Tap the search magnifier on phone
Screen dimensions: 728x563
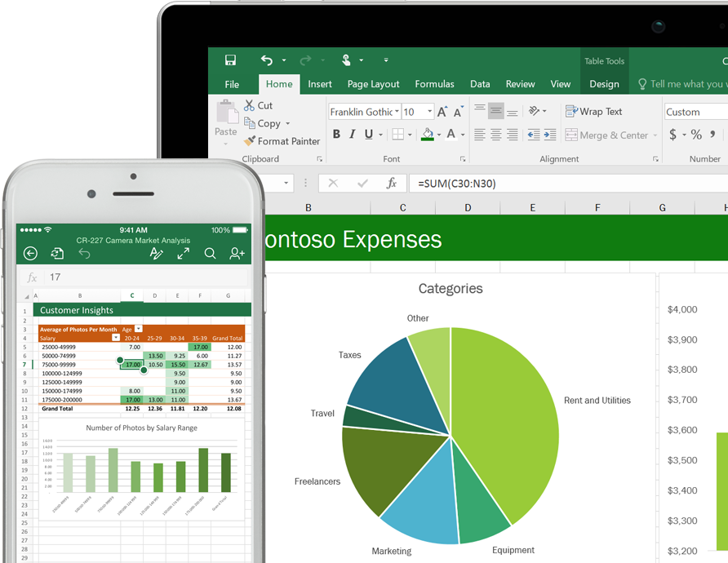pos(210,253)
